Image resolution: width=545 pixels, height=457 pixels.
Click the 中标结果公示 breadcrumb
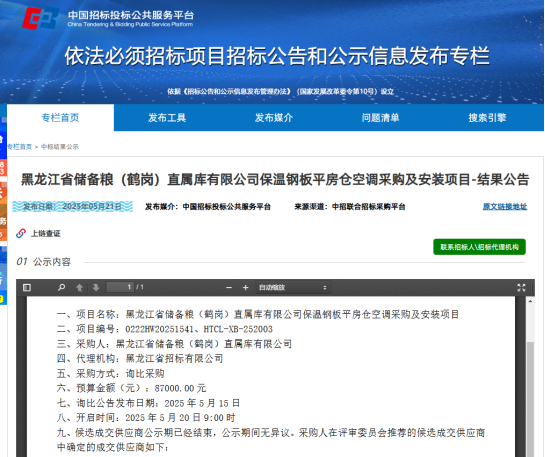tap(60, 147)
